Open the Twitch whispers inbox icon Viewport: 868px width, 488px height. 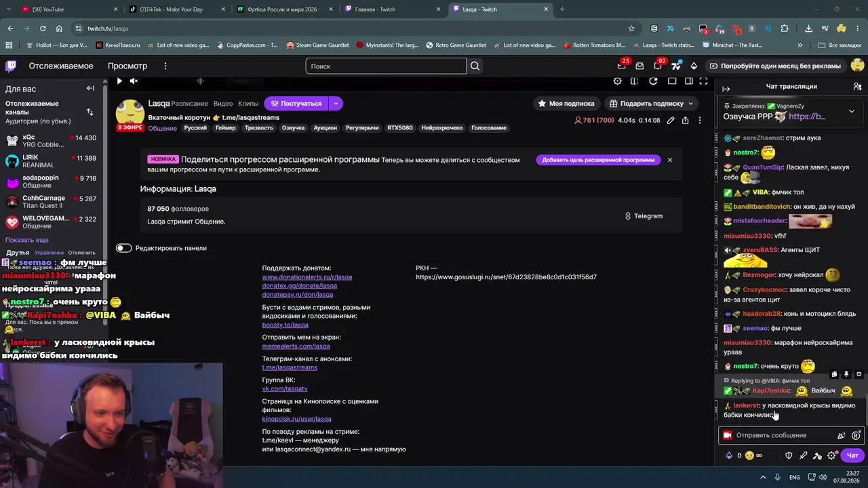point(639,66)
